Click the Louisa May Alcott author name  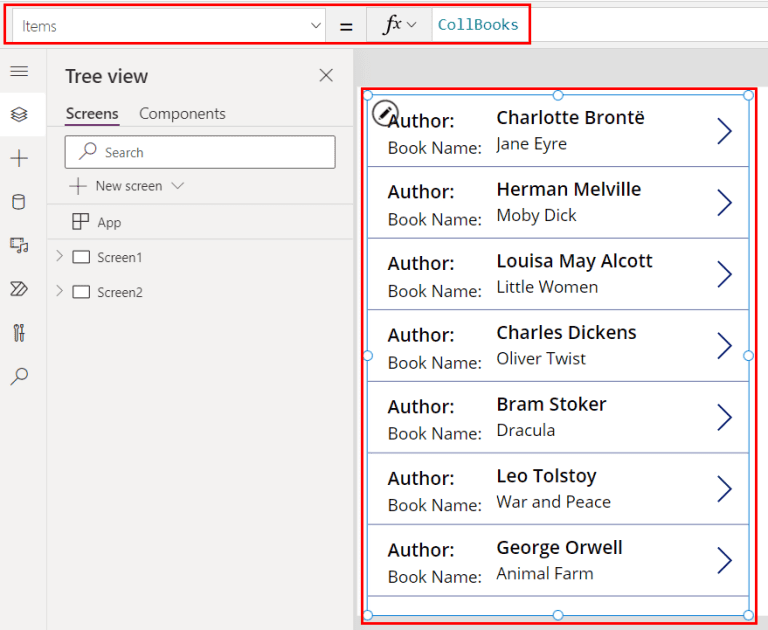pyautogui.click(x=574, y=261)
